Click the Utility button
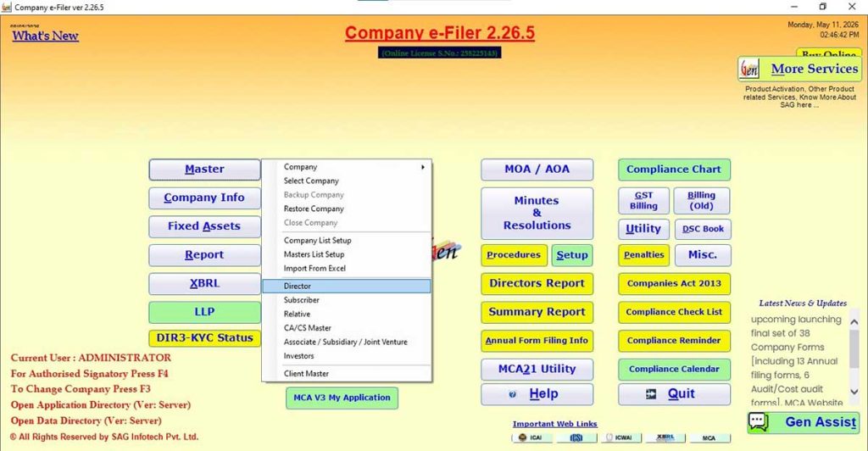The image size is (868, 451). click(643, 229)
